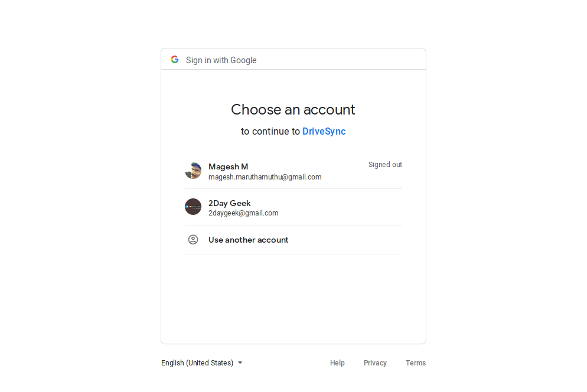The height and width of the screenshot is (392, 587).
Task: Select 2Day Geek avatar image
Action: 193,207
